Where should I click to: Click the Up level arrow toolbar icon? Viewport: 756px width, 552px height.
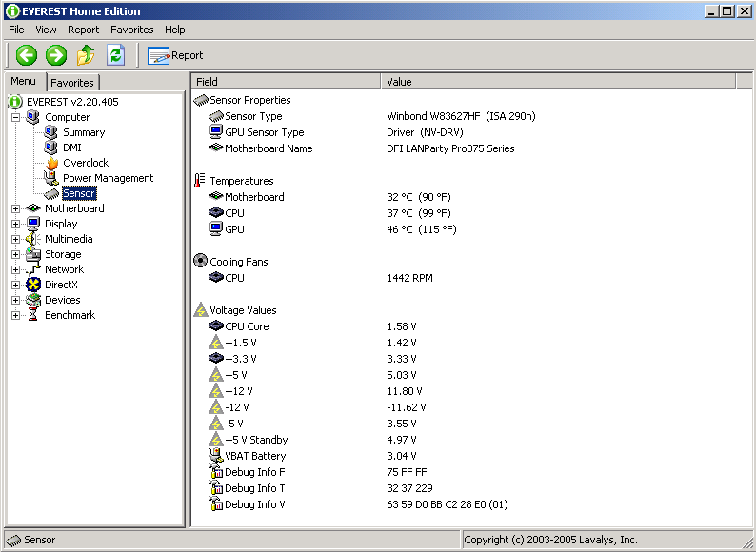pos(86,55)
